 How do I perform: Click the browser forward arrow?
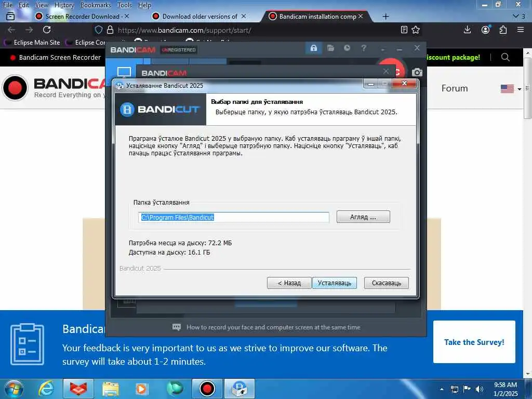tap(29, 30)
